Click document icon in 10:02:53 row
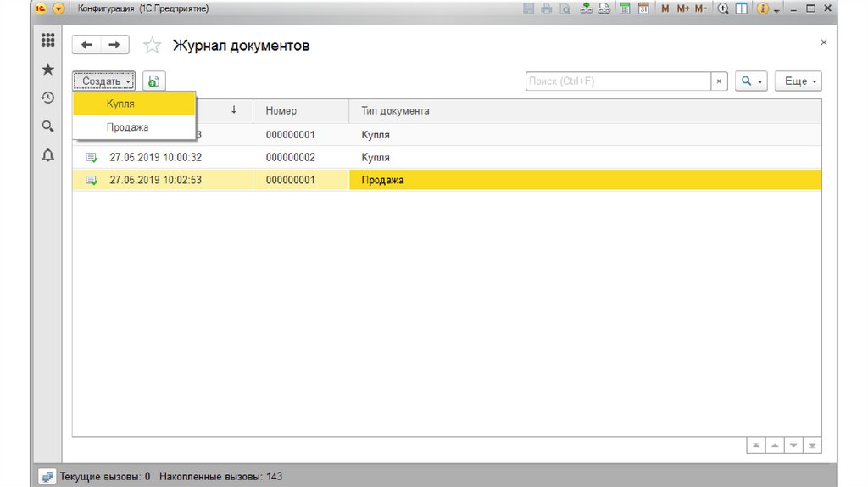This screenshot has width=868, height=487. click(92, 181)
